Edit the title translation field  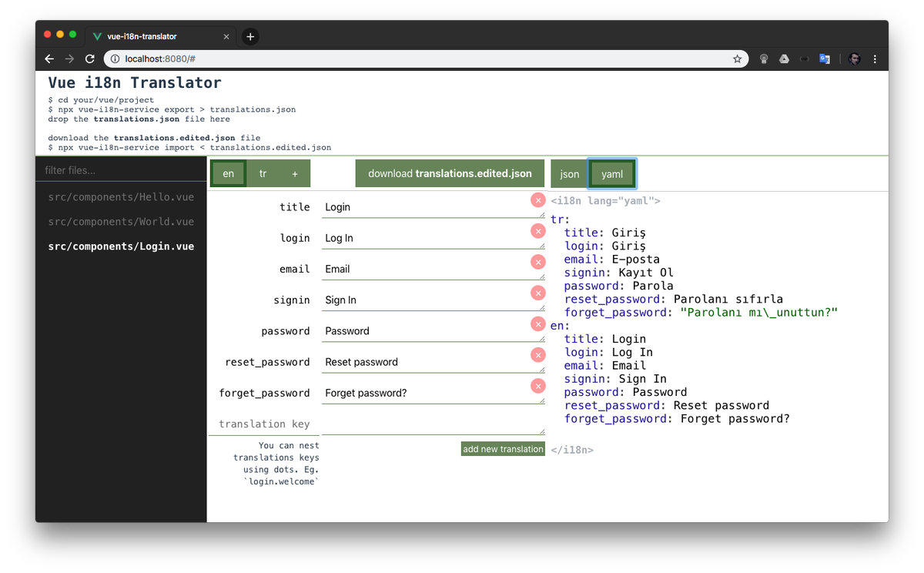pos(434,206)
